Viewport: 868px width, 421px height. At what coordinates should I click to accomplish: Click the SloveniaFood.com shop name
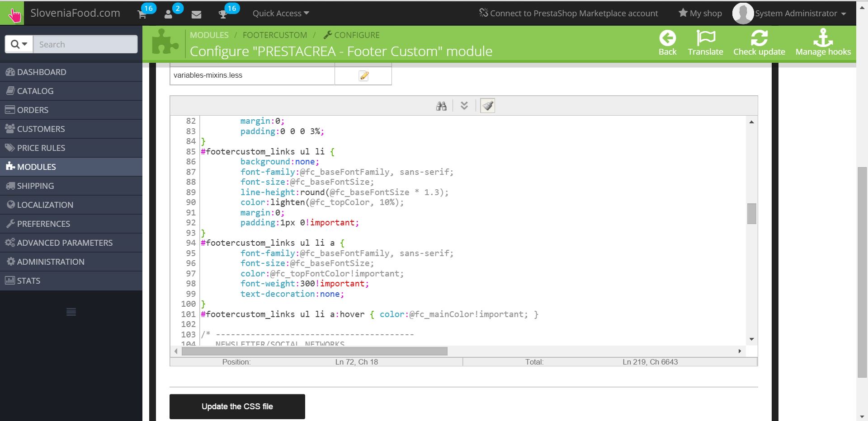pyautogui.click(x=75, y=13)
